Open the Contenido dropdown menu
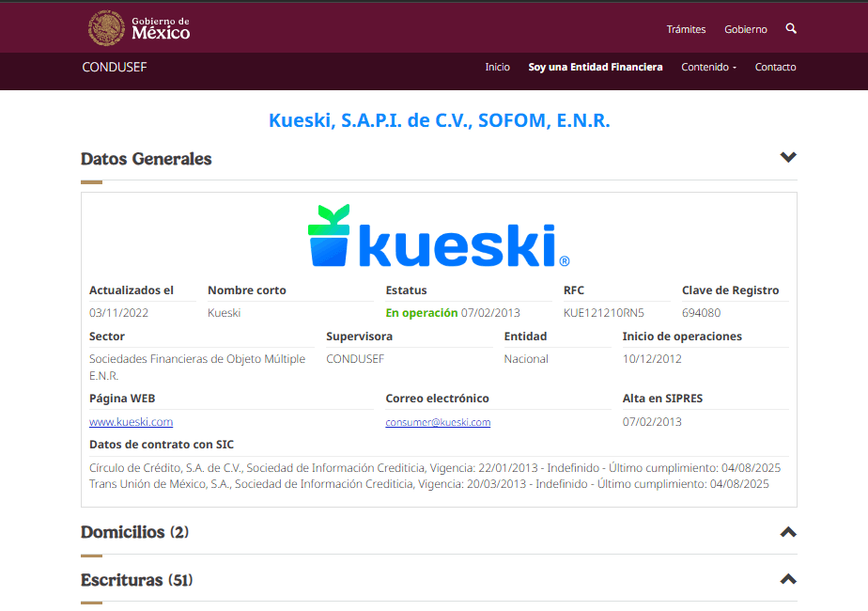This screenshot has height=611, width=868. click(x=708, y=67)
